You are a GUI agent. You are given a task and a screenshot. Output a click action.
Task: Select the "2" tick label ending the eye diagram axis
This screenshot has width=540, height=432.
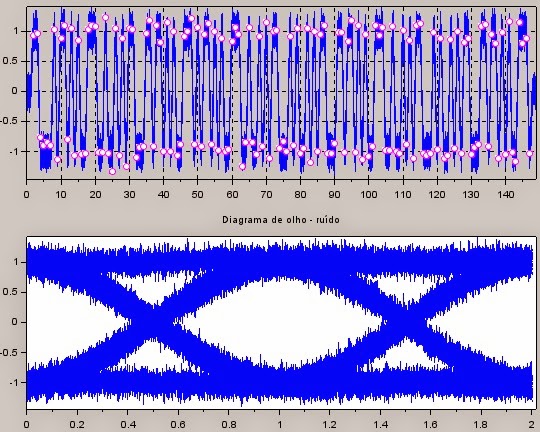(x=532, y=424)
